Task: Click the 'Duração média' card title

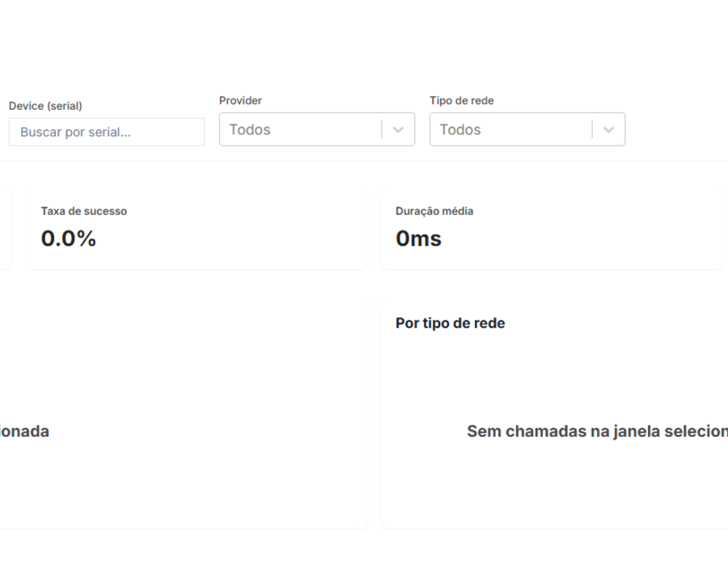Action: (x=434, y=211)
